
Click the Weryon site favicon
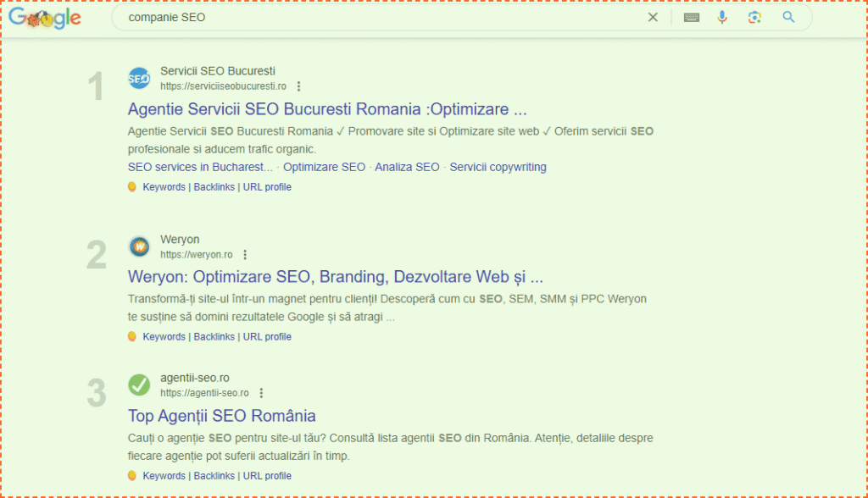coord(139,246)
